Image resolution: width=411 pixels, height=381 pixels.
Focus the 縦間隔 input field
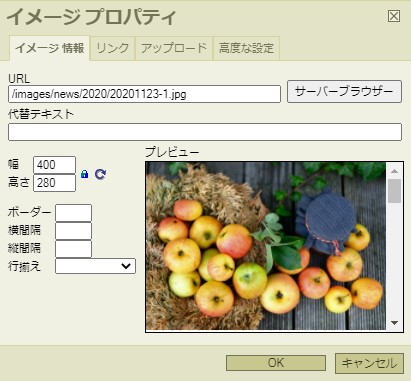pyautogui.click(x=73, y=249)
